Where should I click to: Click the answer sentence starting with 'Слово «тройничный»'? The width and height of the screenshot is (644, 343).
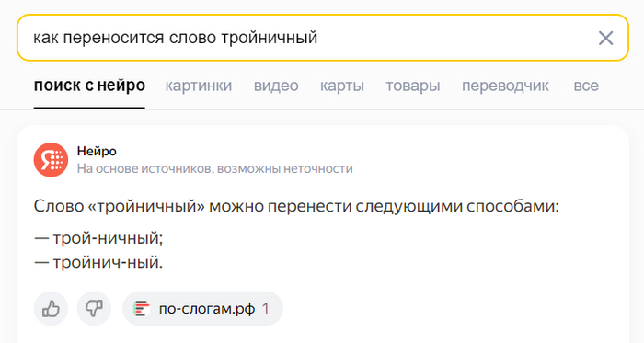296,206
